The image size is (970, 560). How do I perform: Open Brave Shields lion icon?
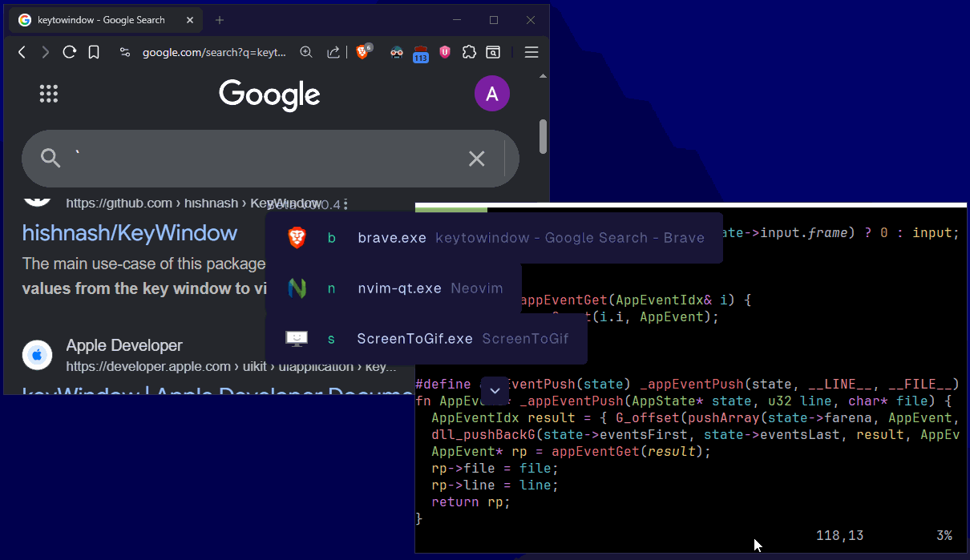363,52
